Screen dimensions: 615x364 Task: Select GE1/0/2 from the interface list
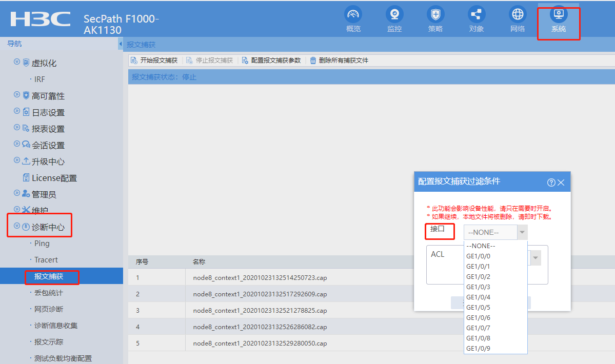tap(495, 277)
